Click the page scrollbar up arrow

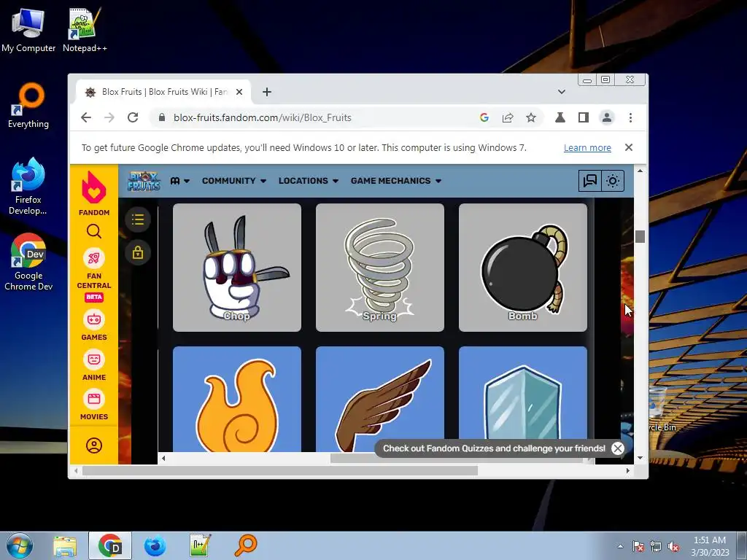click(x=640, y=171)
